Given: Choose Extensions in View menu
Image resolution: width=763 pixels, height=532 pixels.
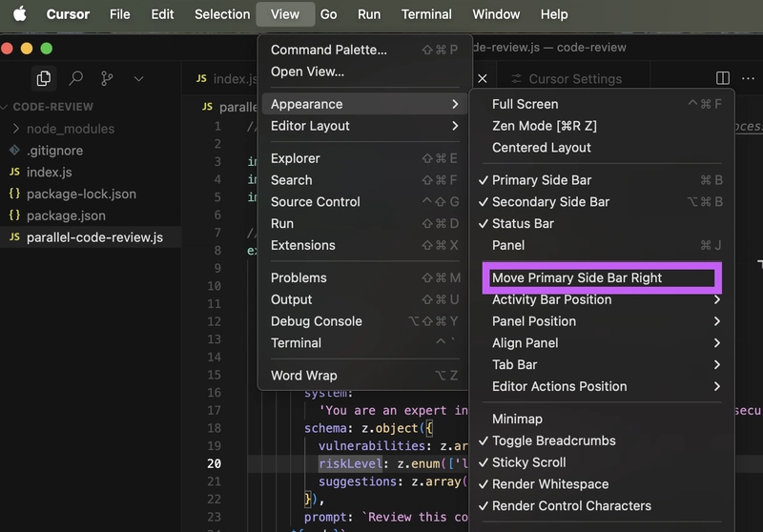Looking at the screenshot, I should [x=364, y=245].
